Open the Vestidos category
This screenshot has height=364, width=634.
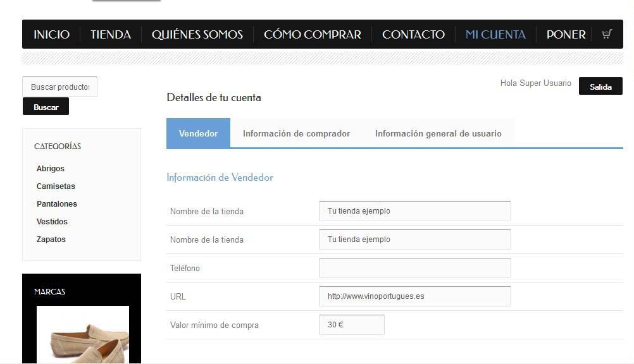tap(52, 222)
